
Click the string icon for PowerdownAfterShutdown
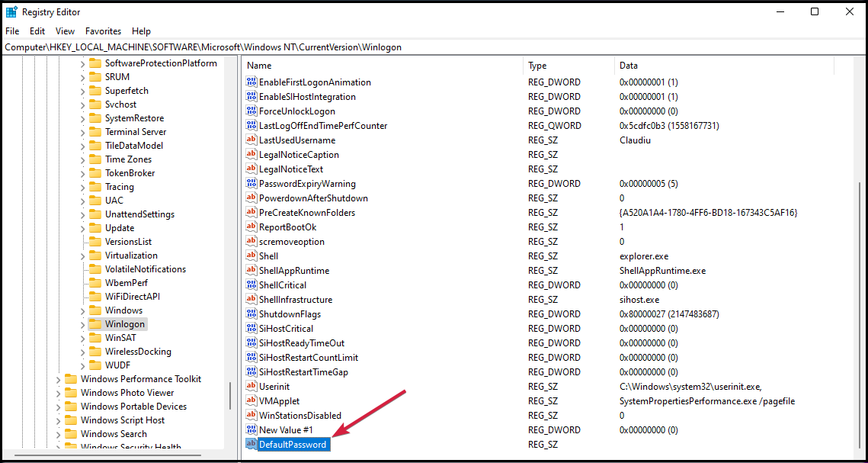[251, 198]
